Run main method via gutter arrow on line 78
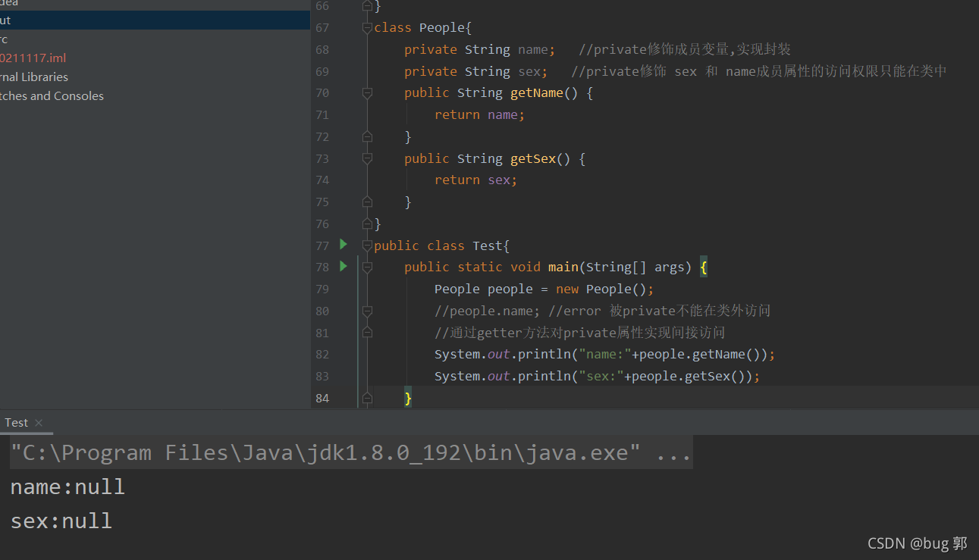Image resolution: width=979 pixels, height=560 pixels. pos(344,266)
